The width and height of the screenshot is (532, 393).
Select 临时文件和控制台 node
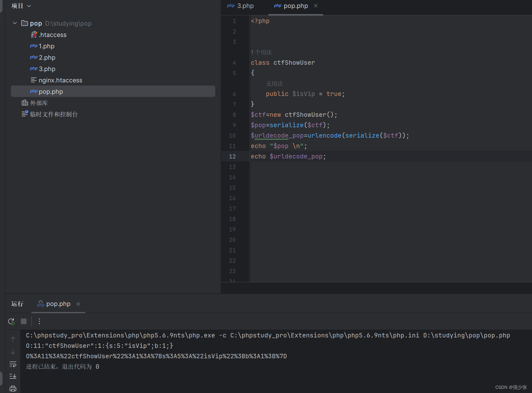click(54, 114)
